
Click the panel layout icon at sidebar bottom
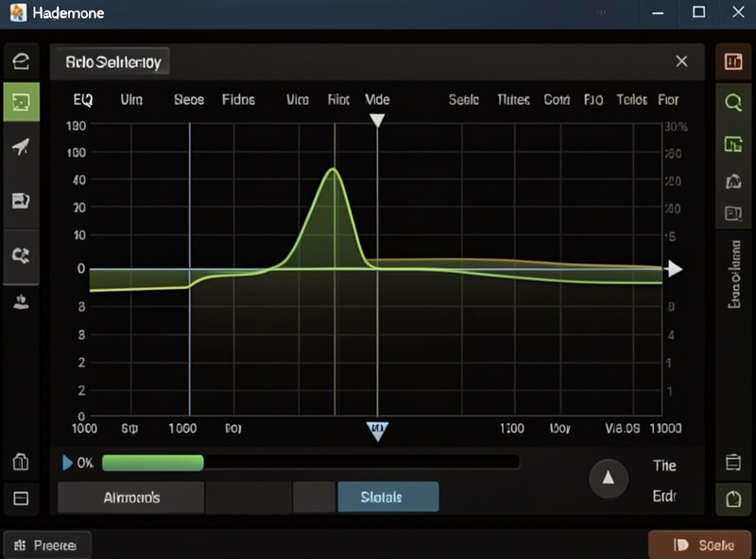pyautogui.click(x=21, y=499)
